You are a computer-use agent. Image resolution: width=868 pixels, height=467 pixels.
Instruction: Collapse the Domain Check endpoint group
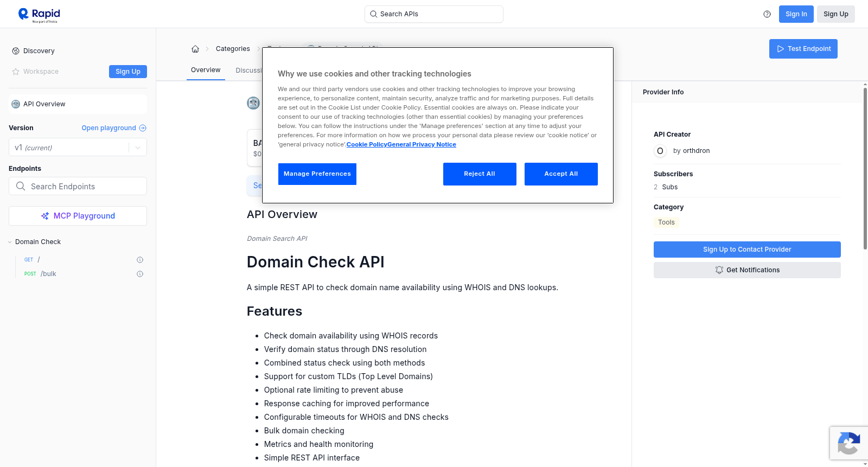[x=10, y=242]
